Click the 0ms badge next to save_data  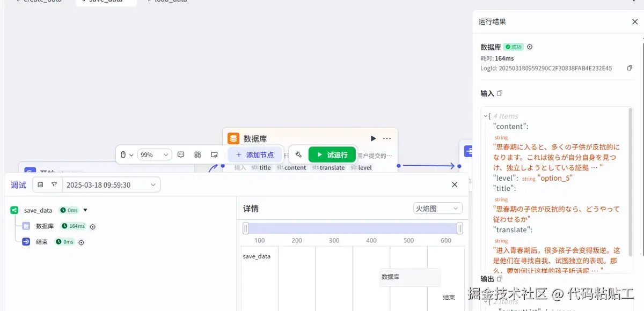[x=69, y=210]
